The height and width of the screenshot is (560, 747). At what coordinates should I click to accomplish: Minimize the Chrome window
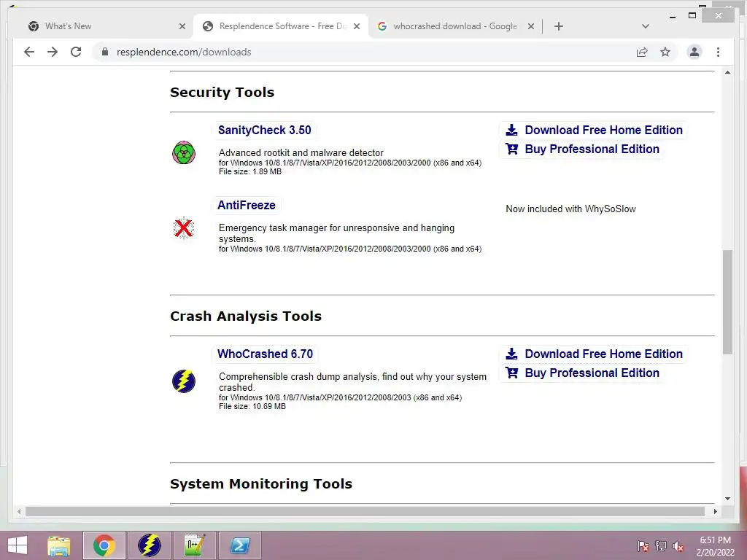(673, 16)
